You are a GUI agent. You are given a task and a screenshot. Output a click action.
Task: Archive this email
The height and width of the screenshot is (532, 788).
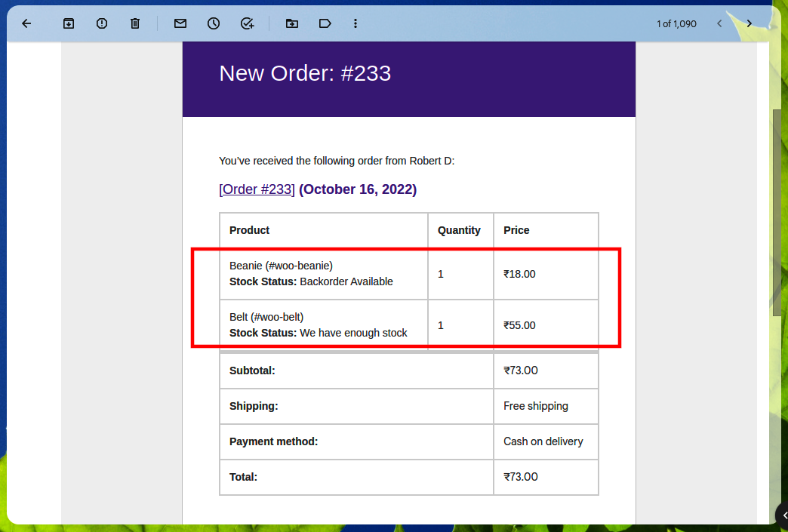69,23
